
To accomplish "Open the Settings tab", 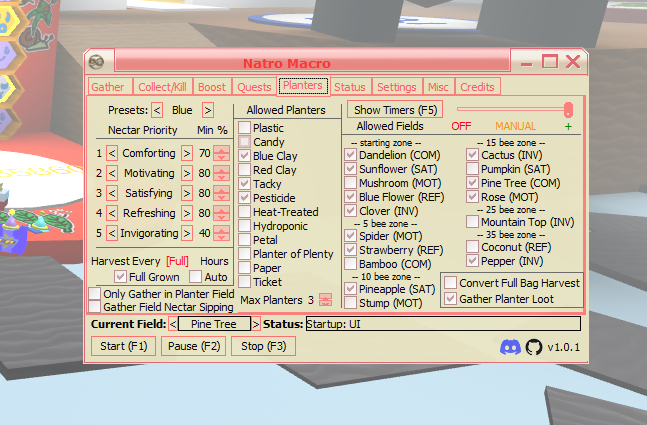I will tap(397, 87).
